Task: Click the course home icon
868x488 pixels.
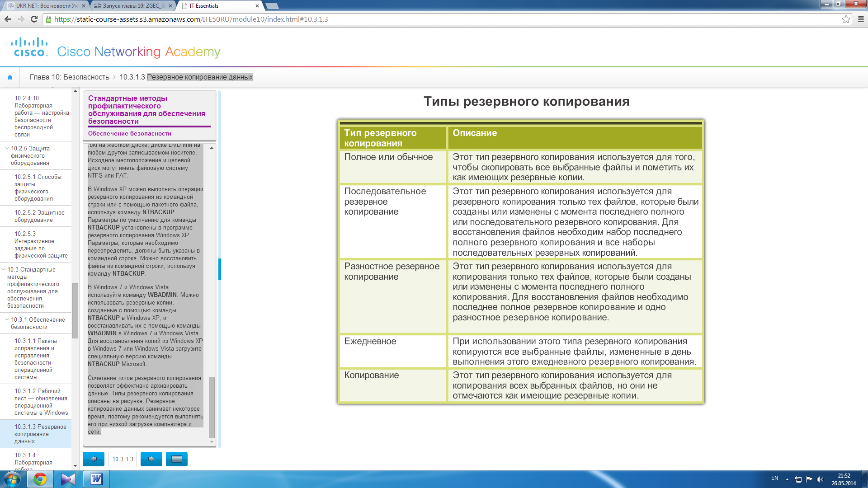Action: coord(10,77)
